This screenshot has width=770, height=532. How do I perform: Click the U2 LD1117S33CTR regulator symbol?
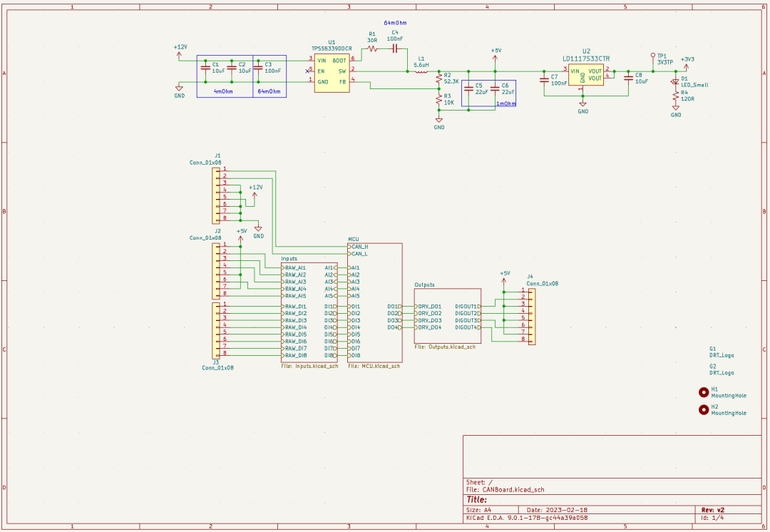pos(585,75)
